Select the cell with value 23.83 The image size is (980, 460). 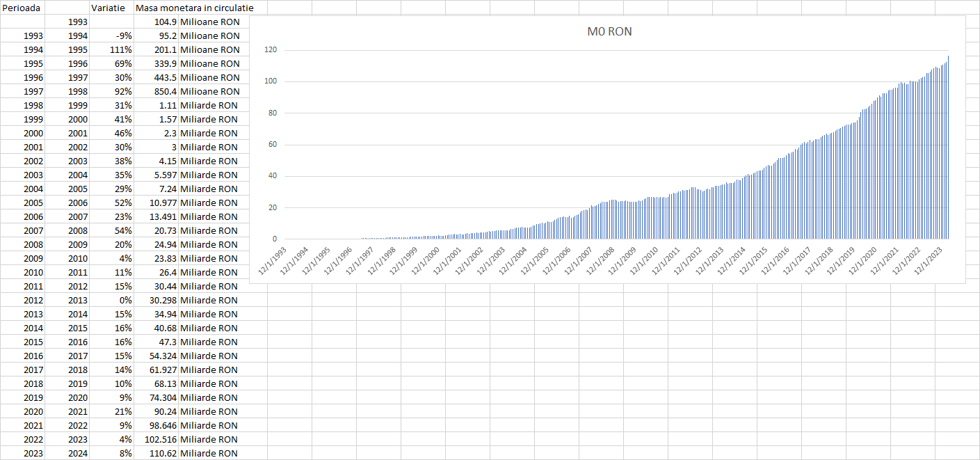(x=156, y=258)
